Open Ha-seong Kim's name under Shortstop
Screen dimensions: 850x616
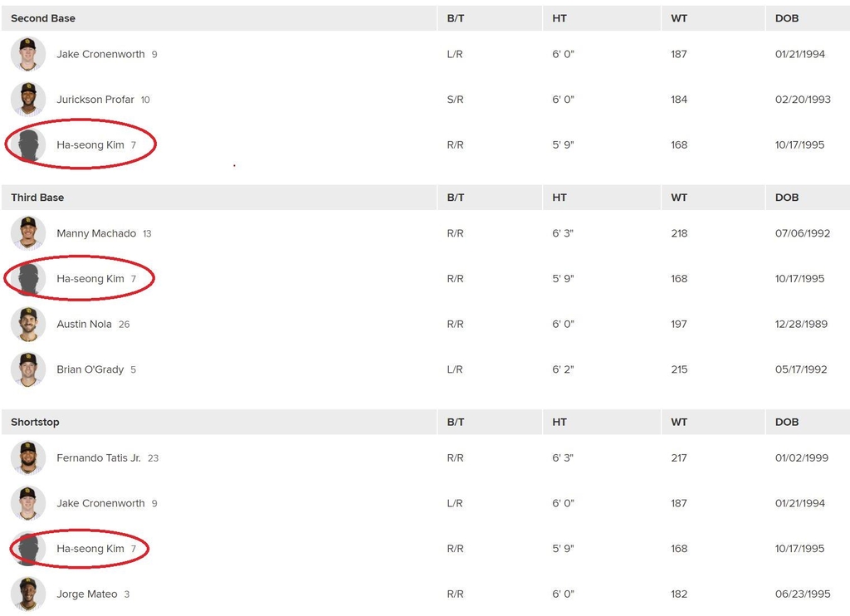90,549
